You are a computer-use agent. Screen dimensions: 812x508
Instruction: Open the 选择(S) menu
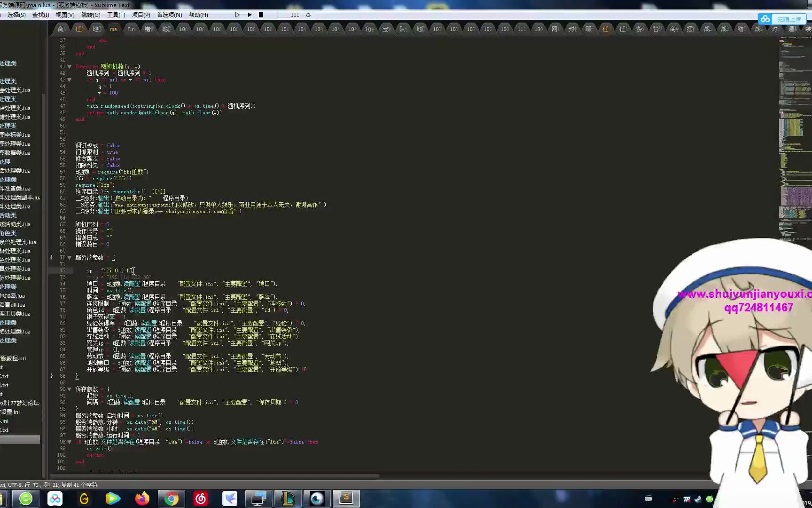pos(16,15)
